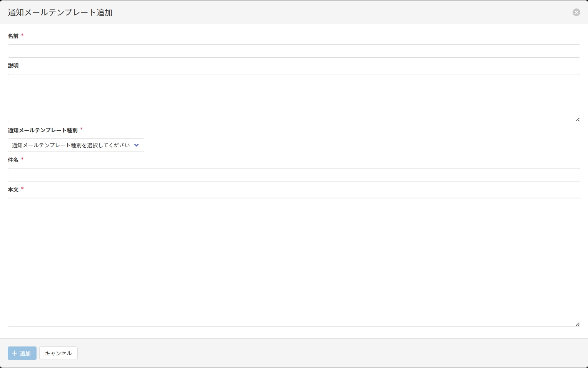Screen dimensions: 588x368
Task: Click the 説明 field label
Action: pos(13,66)
